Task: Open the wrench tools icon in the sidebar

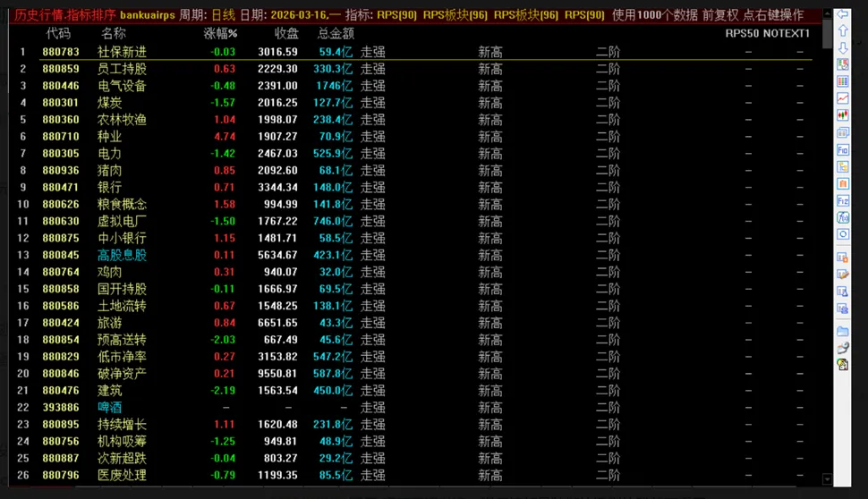Action: click(843, 348)
